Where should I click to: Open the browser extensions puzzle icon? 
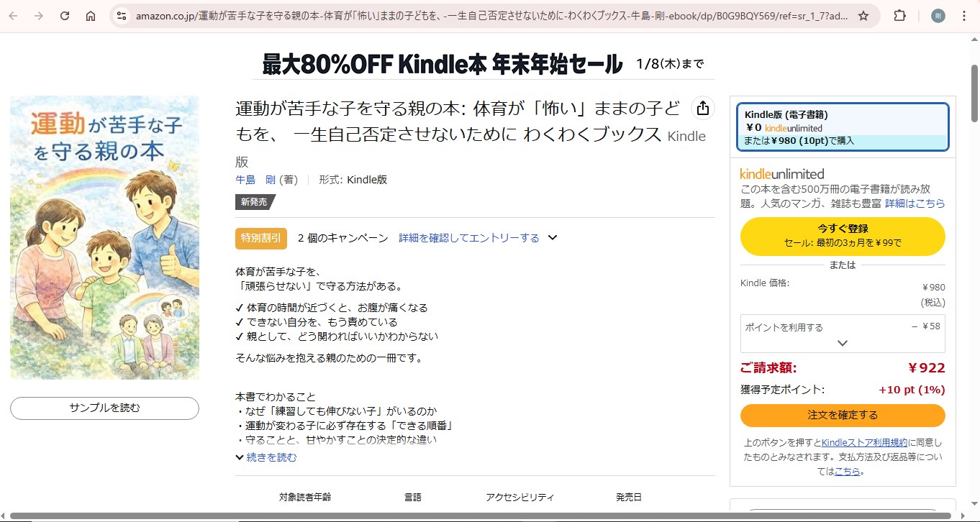click(900, 16)
